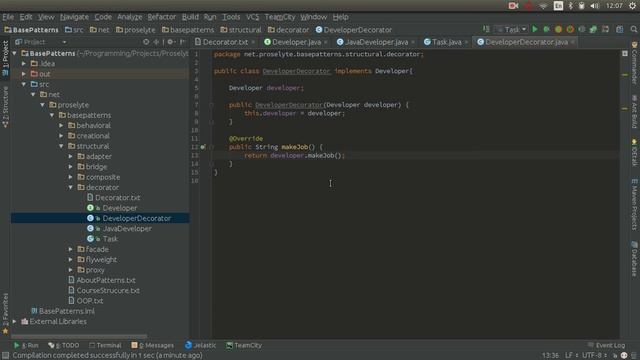Expand the out folder
This screenshot has height=360, width=640.
pyautogui.click(x=24, y=74)
